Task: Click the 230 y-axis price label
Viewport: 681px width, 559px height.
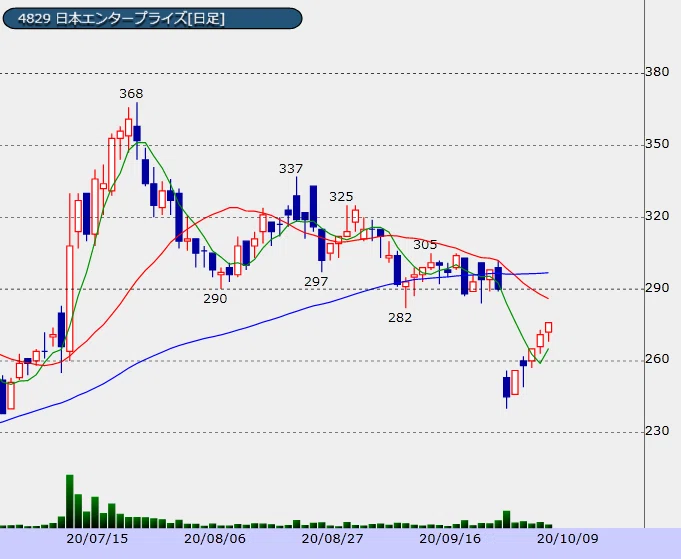Action: coord(657,431)
